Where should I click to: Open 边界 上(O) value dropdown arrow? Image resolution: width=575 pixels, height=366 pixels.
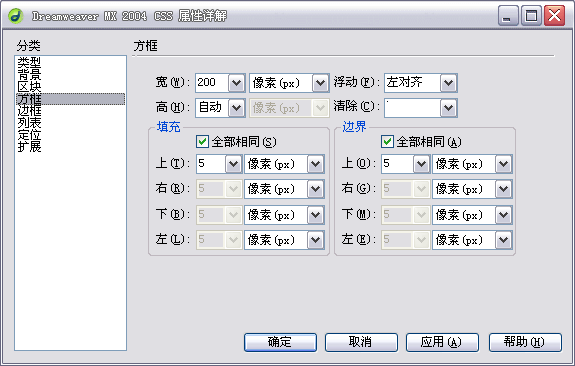coord(421,164)
